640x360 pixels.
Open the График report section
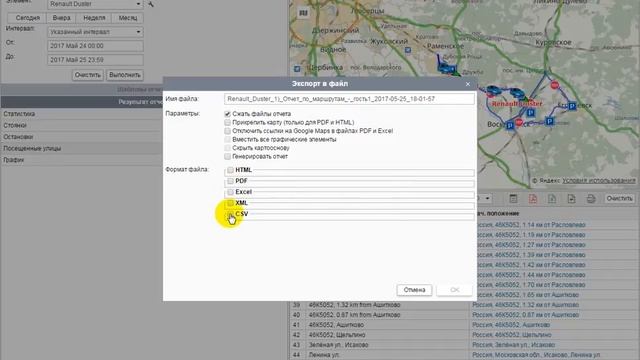tap(82, 160)
